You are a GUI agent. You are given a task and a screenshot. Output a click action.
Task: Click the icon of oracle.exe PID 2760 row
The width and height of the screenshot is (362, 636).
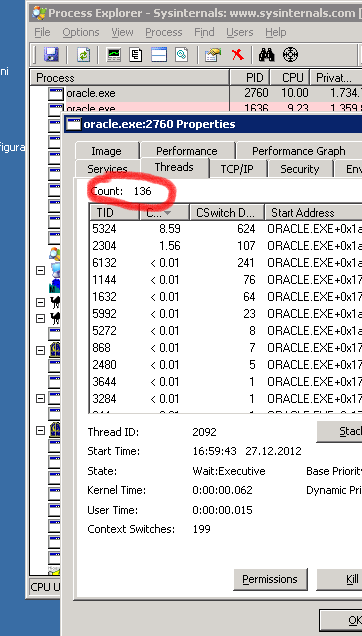point(56,93)
